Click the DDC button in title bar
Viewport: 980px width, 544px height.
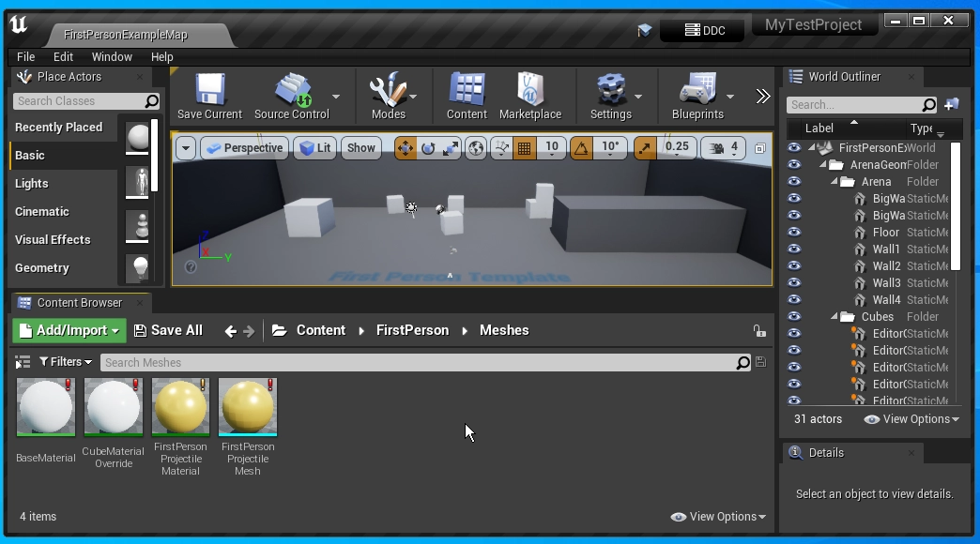click(702, 30)
